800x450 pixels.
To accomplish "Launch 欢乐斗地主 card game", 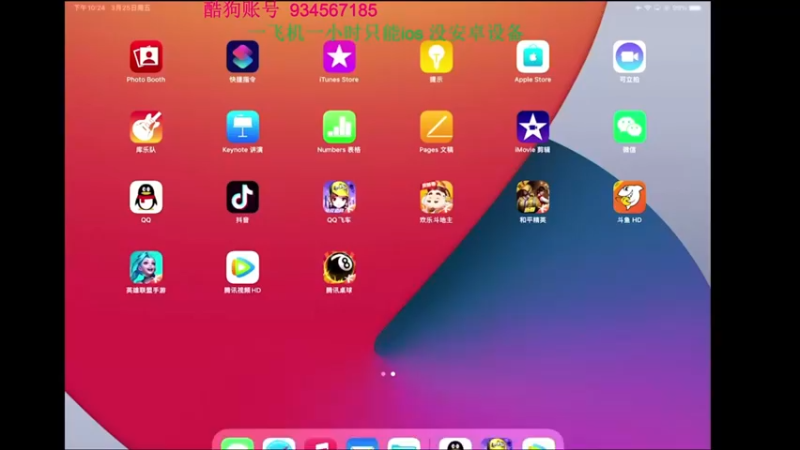I will click(436, 197).
